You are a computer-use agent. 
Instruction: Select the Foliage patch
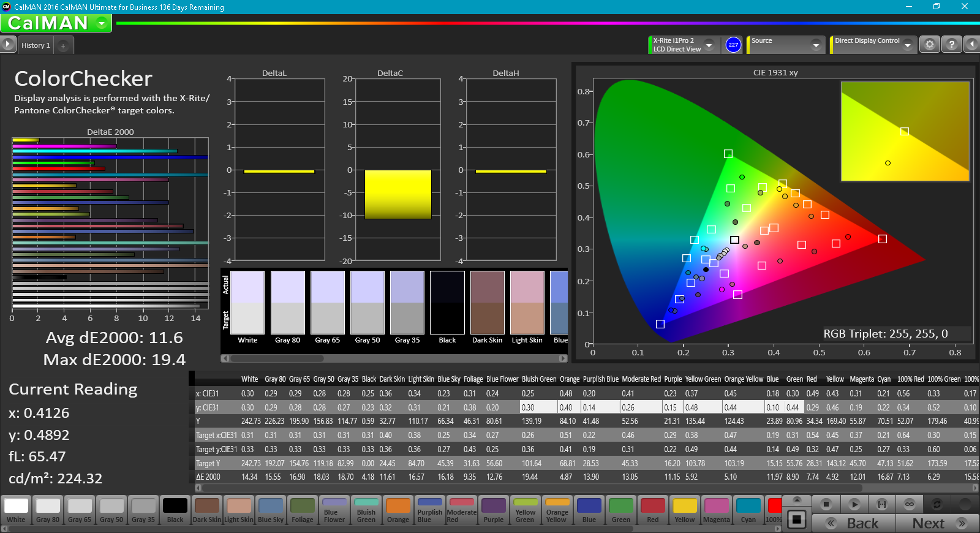tap(303, 510)
